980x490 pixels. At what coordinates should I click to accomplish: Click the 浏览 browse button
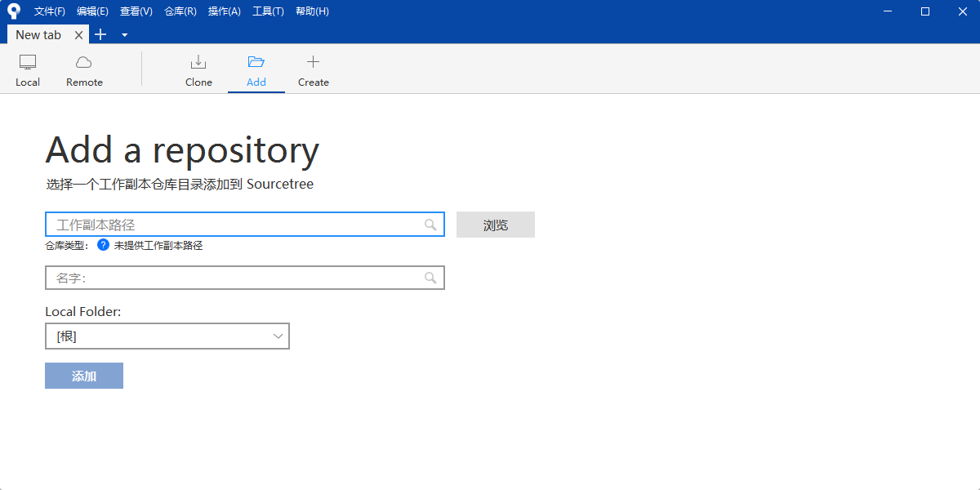coord(495,225)
